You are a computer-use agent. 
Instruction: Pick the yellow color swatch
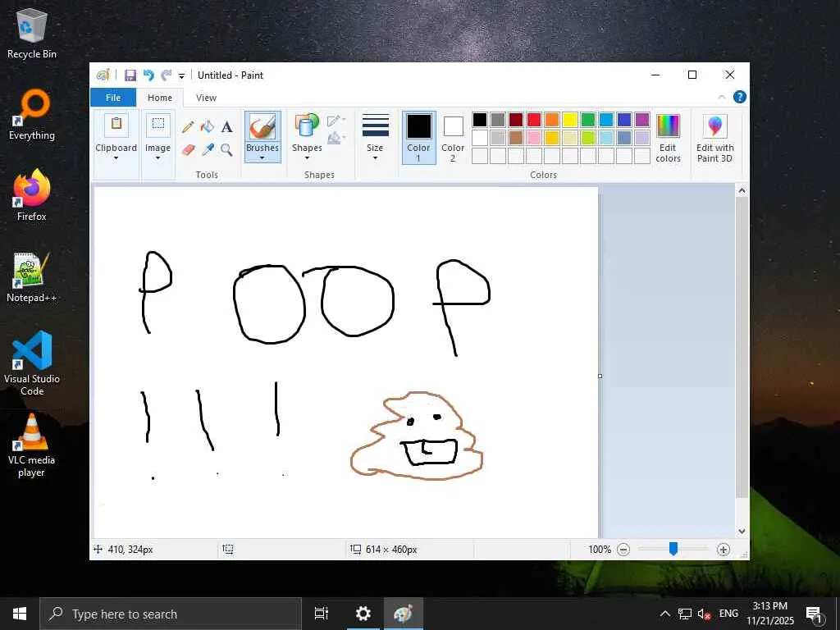coord(570,120)
